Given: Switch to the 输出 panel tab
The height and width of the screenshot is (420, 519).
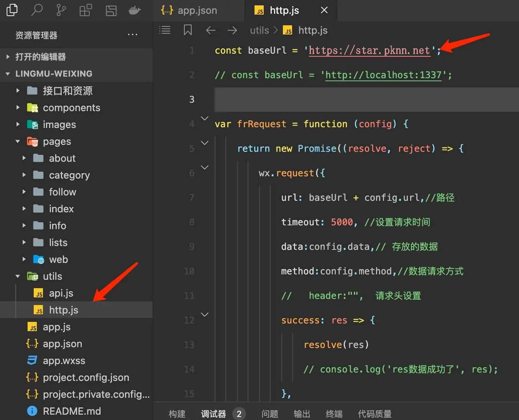Looking at the screenshot, I should click(302, 414).
